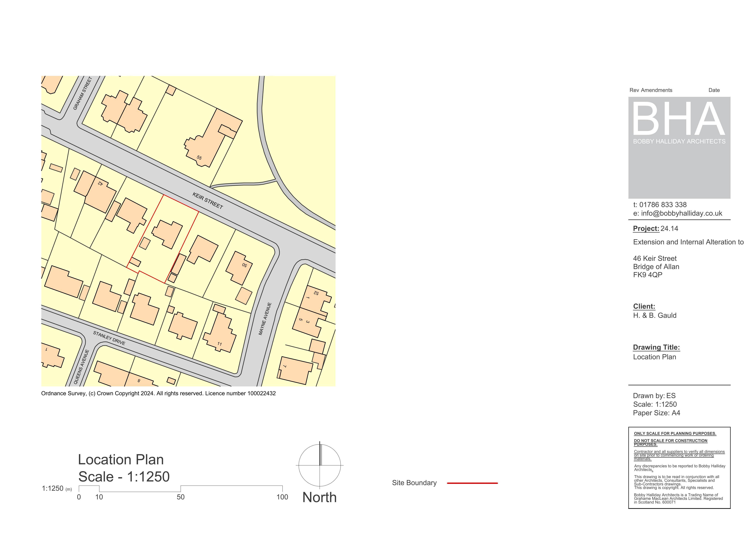Click the north arrow compass symbol
756x534 pixels.
pyautogui.click(x=319, y=465)
